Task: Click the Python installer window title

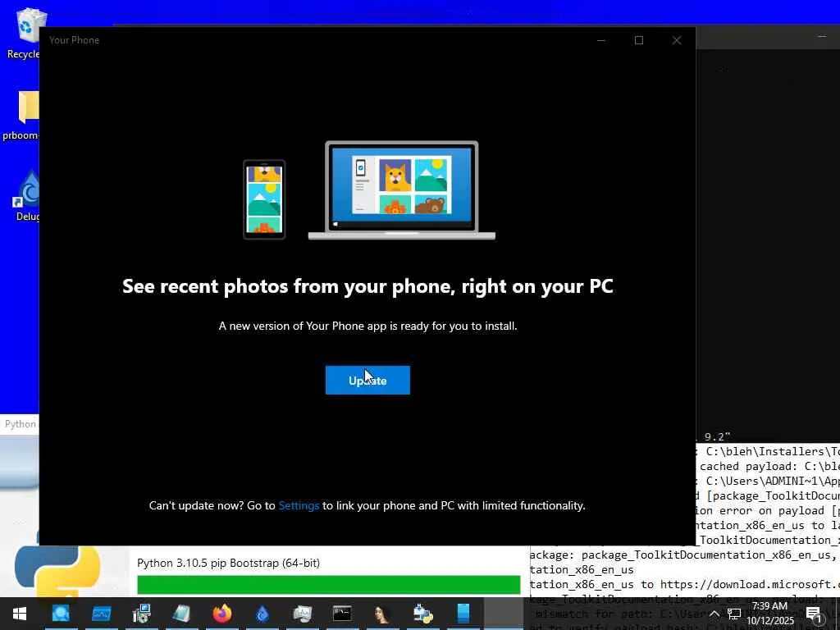Action: click(x=21, y=424)
